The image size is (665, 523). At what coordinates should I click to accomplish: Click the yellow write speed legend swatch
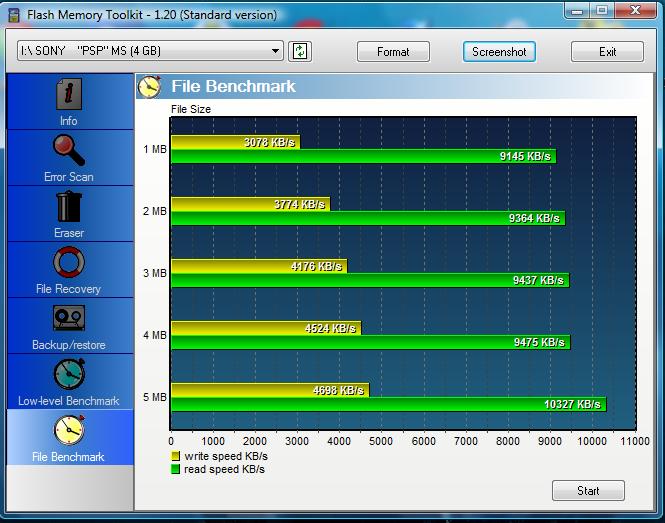(x=176, y=456)
